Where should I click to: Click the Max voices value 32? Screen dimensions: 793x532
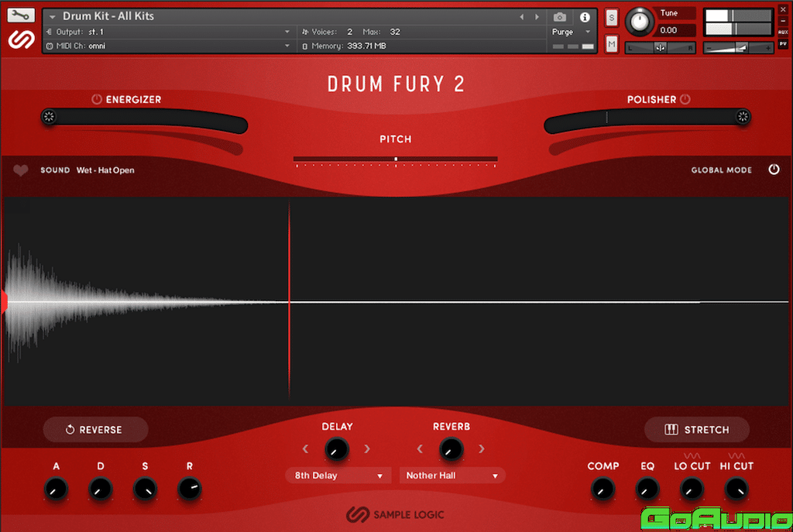395,32
